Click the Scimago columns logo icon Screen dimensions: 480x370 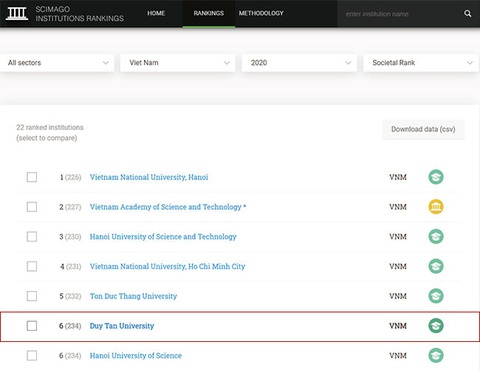click(17, 13)
